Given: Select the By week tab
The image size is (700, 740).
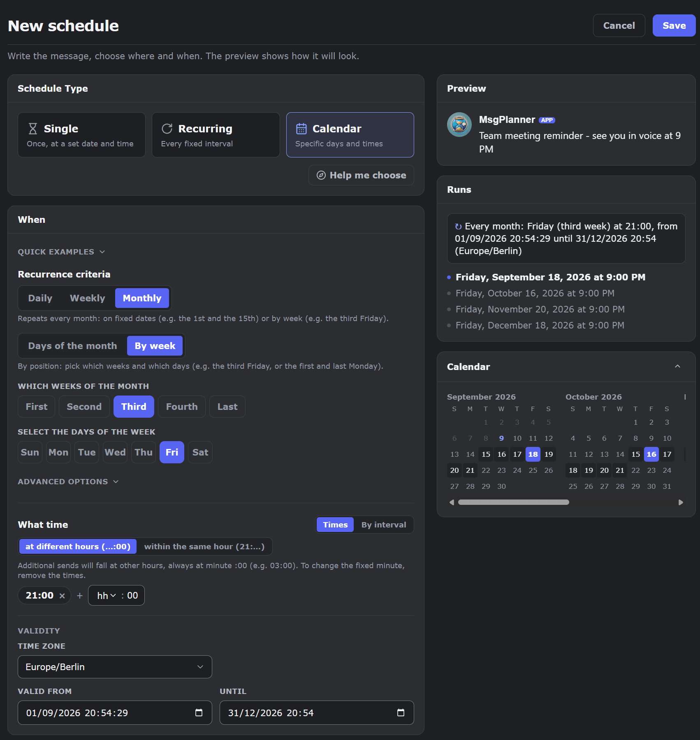Looking at the screenshot, I should pos(155,346).
